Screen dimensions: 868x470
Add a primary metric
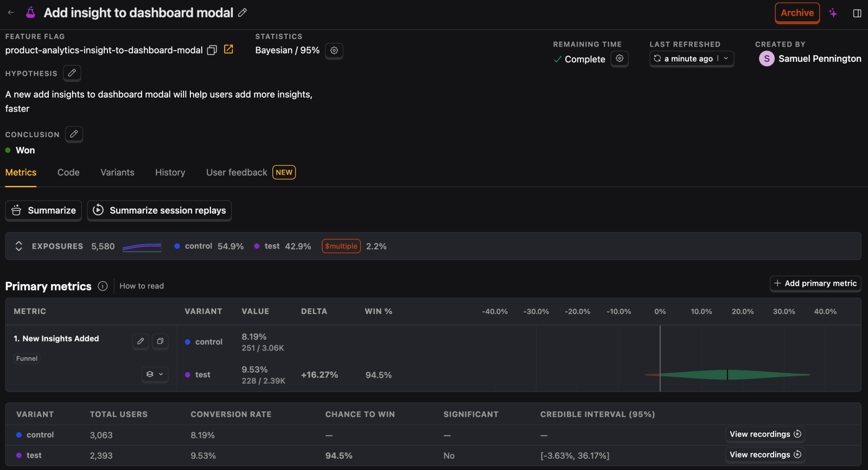pyautogui.click(x=815, y=284)
